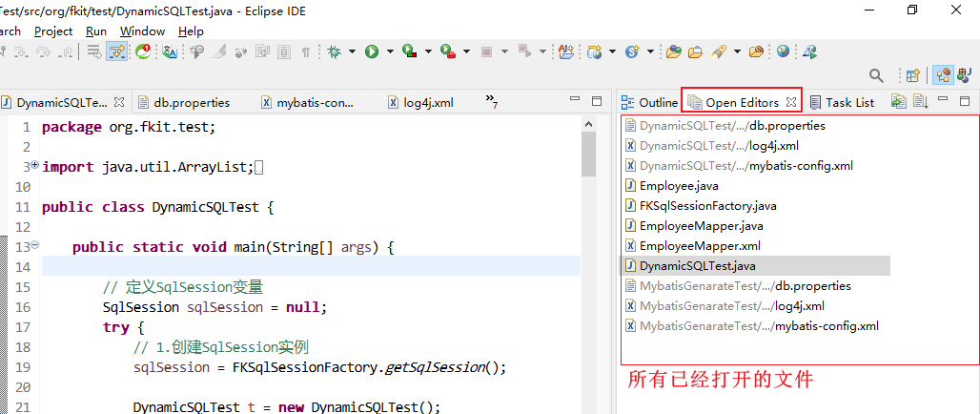Click the Run External Tools toolbox icon

click(447, 52)
